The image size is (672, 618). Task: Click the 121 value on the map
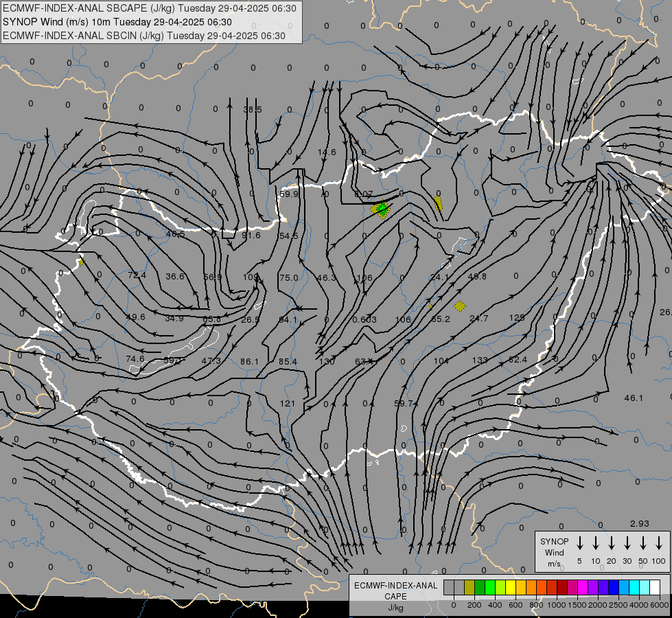point(287,403)
